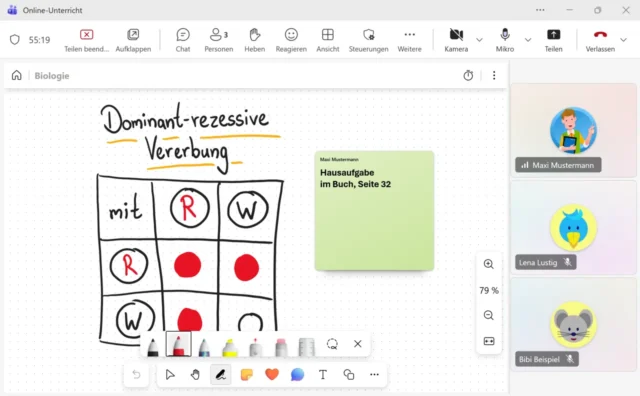640x396 pixels.
Task: Select the yellow highlighter
Action: [230, 347]
